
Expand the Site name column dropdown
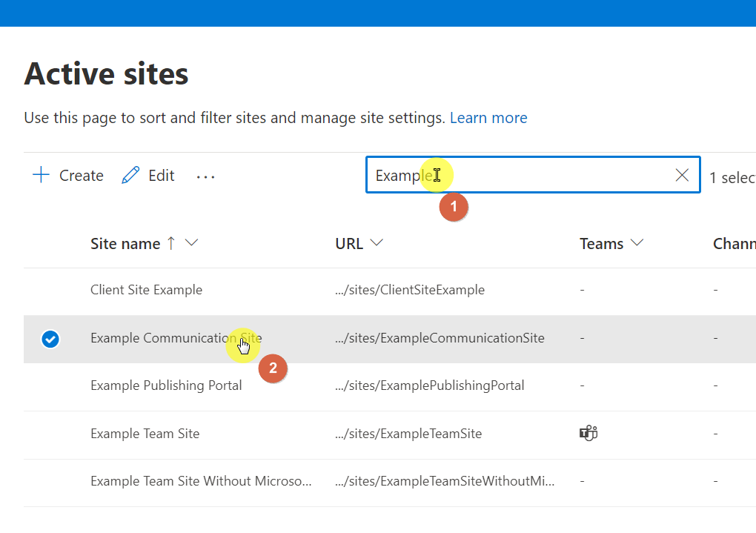(x=191, y=242)
